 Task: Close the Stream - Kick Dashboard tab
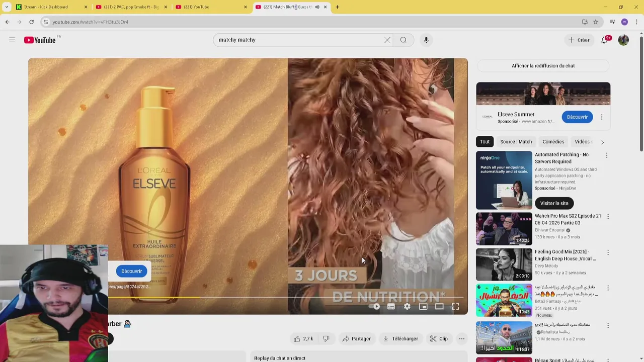point(86,7)
